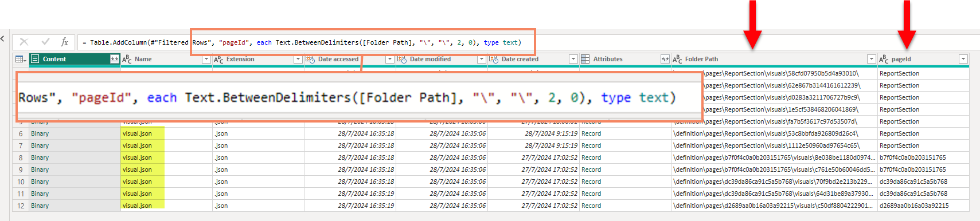
Task: Change Date accessed column type icon
Action: 310,59
